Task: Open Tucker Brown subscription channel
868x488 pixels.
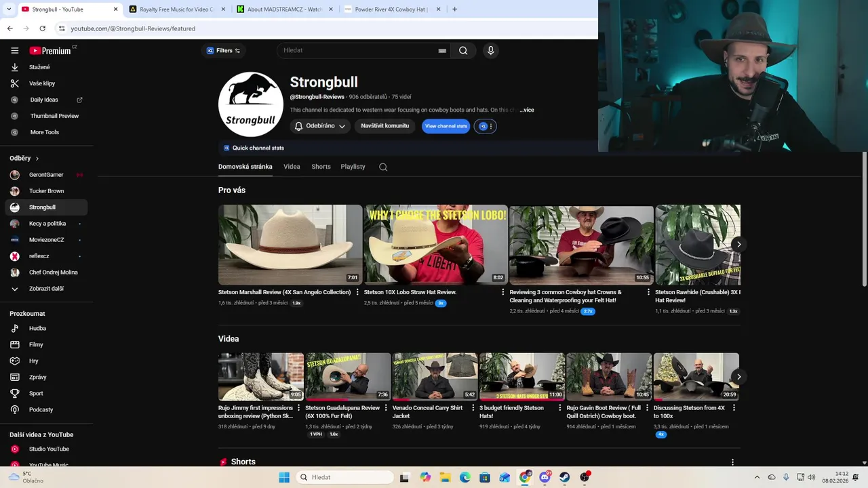Action: [45, 191]
